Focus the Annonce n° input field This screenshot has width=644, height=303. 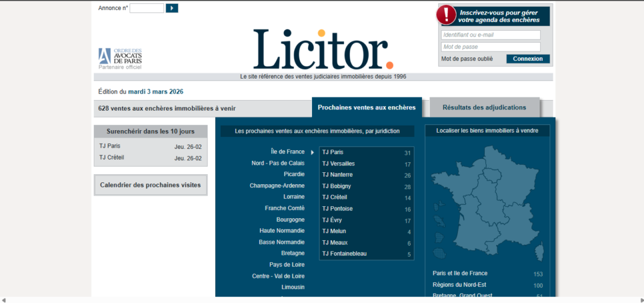(147, 8)
